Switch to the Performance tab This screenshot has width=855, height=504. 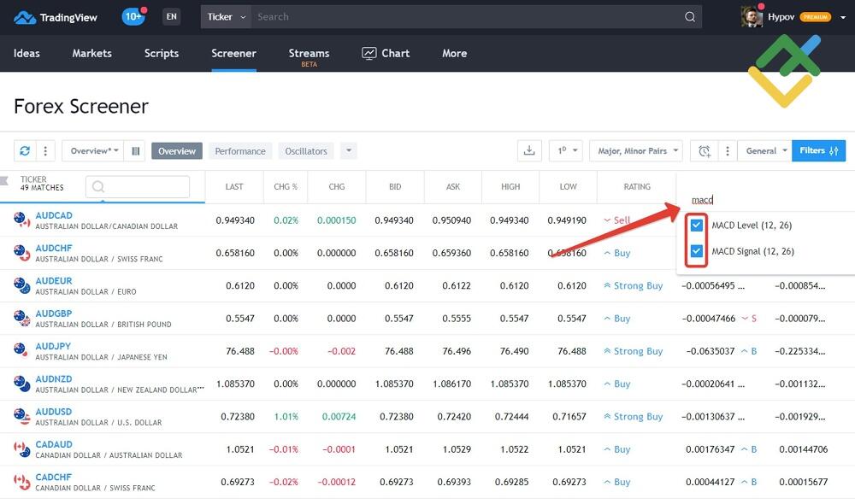[x=240, y=150]
